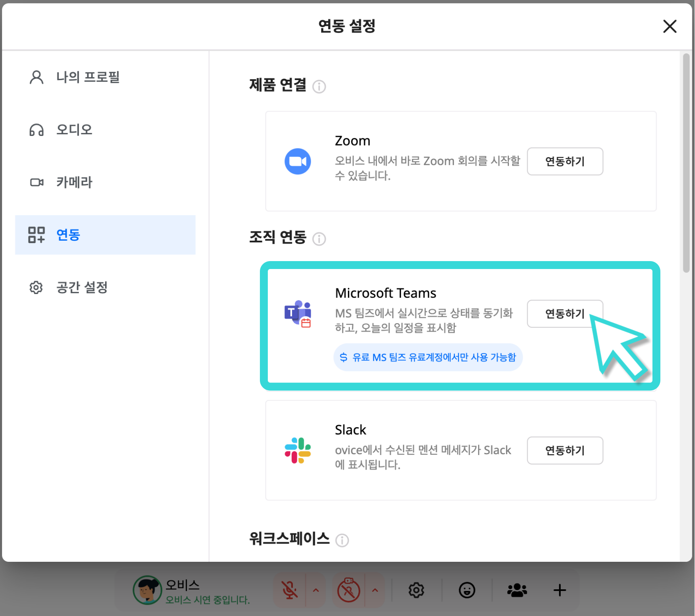Click the 조직 연동 section heading

pyautogui.click(x=278, y=238)
